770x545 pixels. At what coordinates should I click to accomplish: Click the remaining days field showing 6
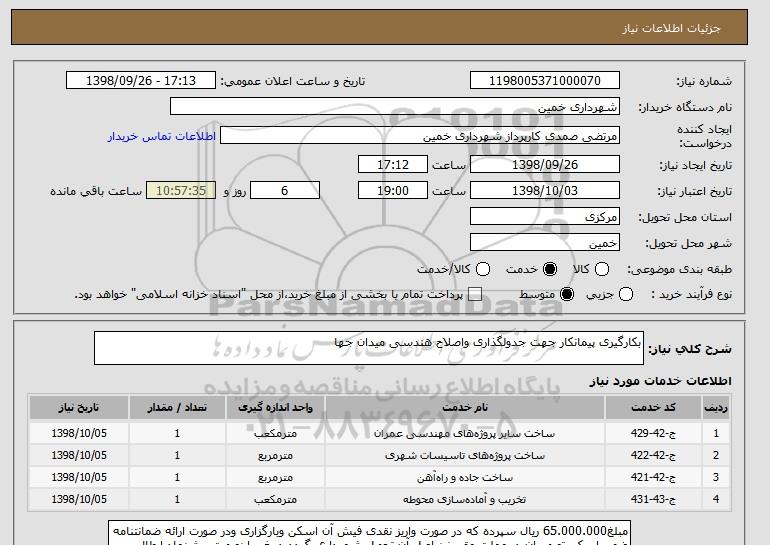285,191
